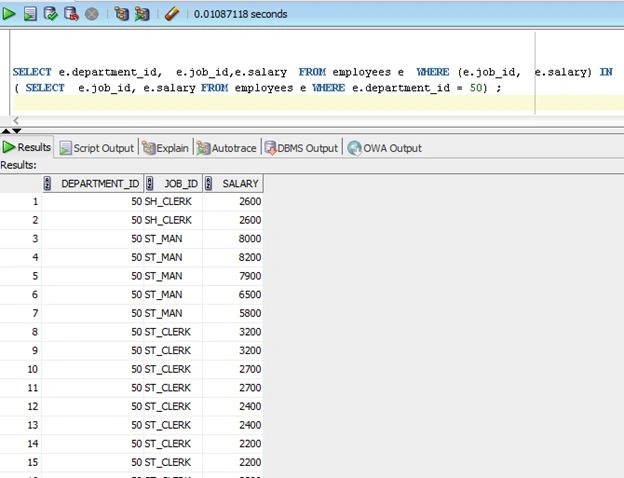Select the salary 7900 cell in row 5
The image size is (624, 478).
(233, 276)
